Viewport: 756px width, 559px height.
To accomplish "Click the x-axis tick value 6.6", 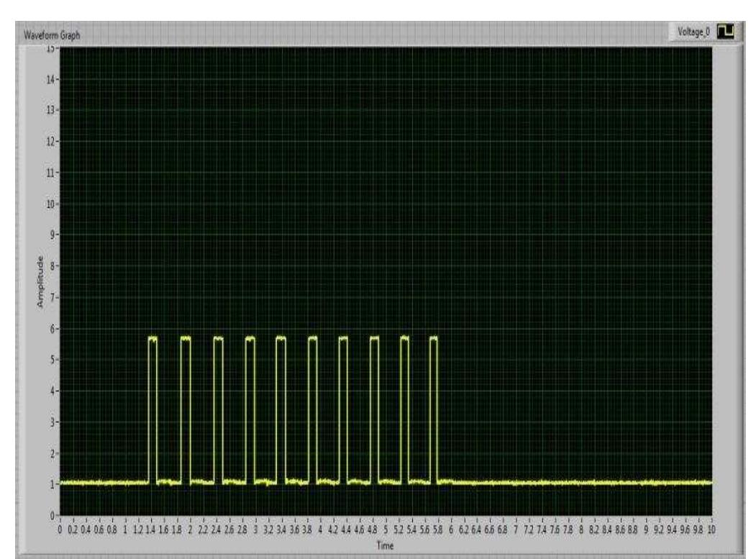I will pyautogui.click(x=489, y=530).
